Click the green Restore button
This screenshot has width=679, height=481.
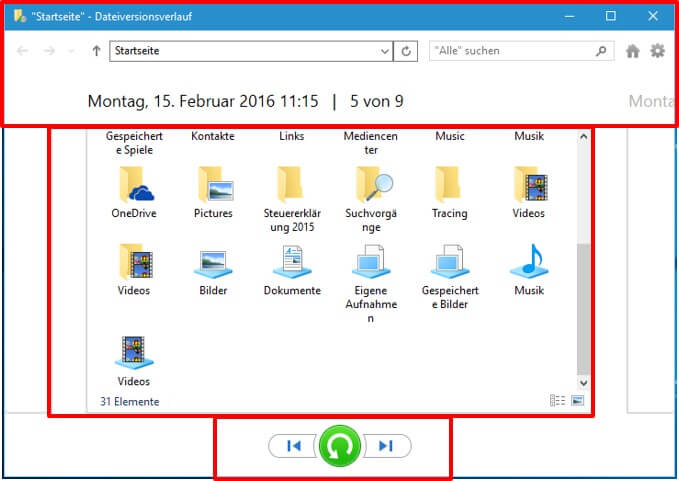340,446
